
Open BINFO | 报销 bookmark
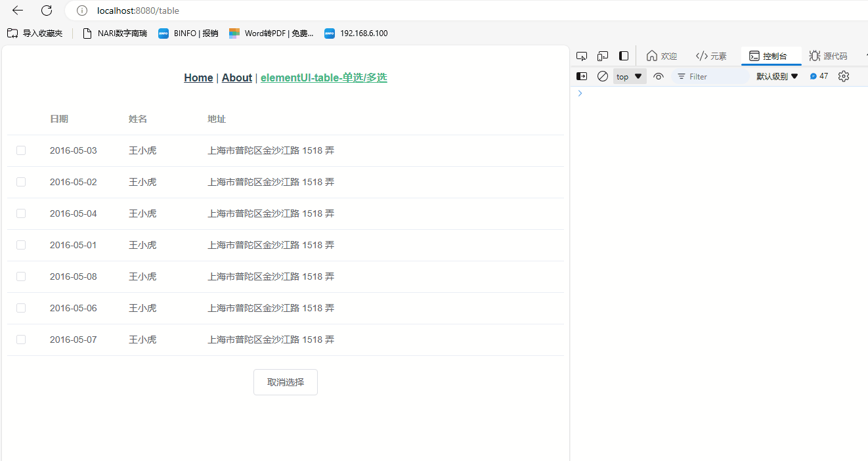(x=188, y=33)
